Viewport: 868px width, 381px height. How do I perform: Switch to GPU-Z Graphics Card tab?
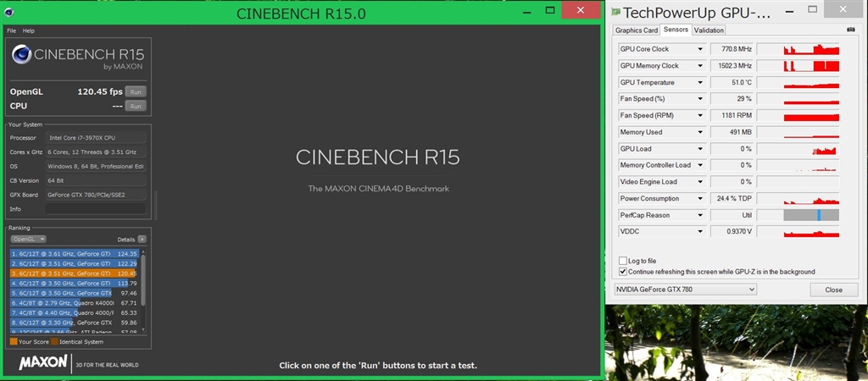point(637,30)
